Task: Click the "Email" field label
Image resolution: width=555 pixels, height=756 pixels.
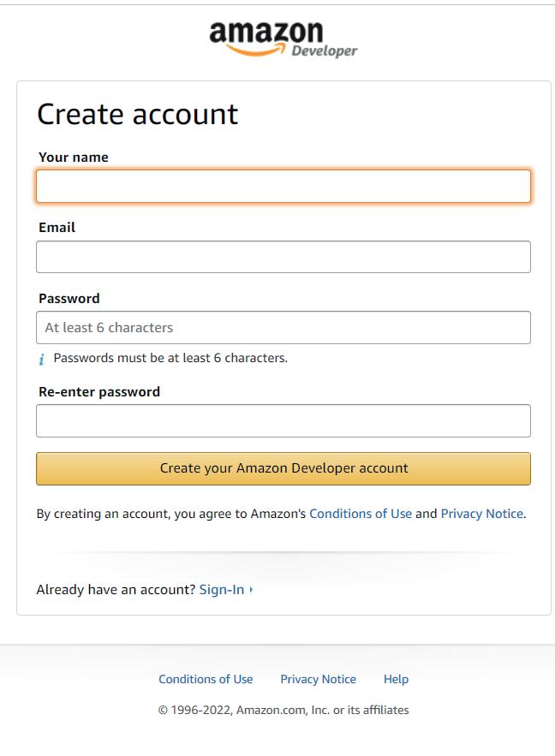Action: [x=57, y=228]
